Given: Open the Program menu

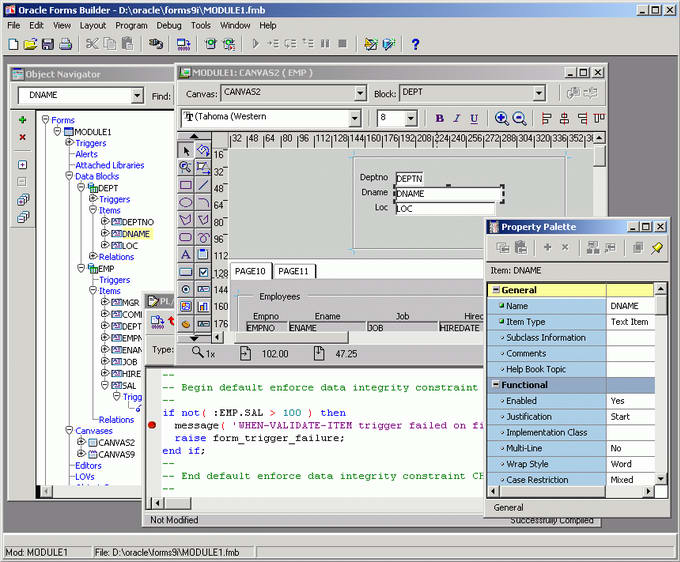Looking at the screenshot, I should click(x=131, y=25).
